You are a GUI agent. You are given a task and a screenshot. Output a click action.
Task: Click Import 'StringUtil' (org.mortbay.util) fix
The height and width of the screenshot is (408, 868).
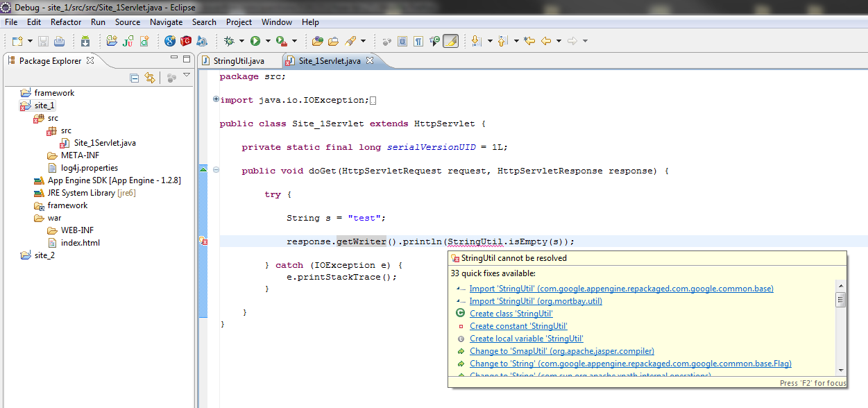click(536, 301)
